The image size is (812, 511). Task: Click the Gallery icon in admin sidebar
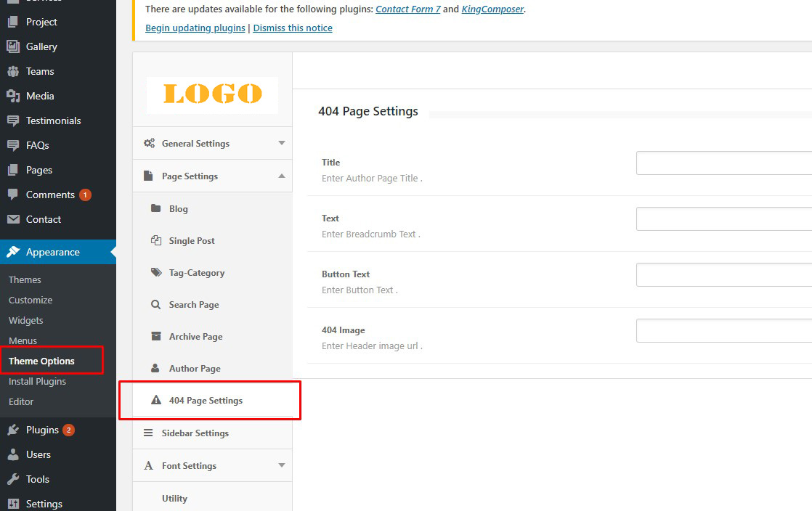tap(13, 46)
